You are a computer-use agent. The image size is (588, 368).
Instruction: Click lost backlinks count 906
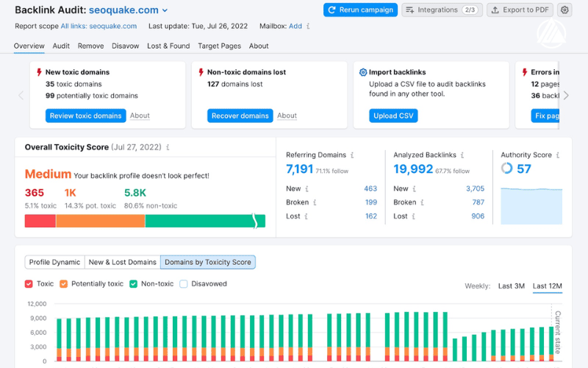click(x=478, y=216)
